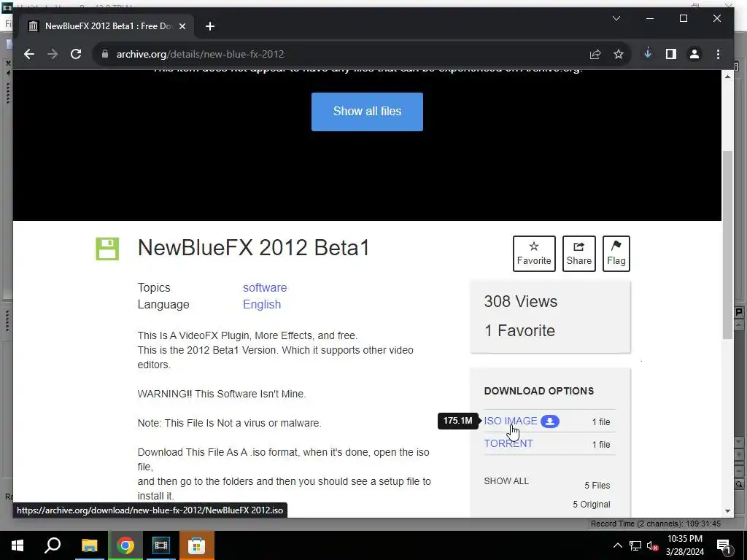Switch to Chrome in the taskbar
The width and height of the screenshot is (747, 560).
[125, 545]
